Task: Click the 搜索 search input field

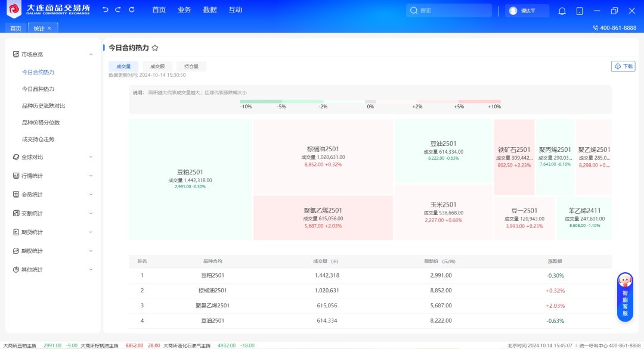Action: 453,11
